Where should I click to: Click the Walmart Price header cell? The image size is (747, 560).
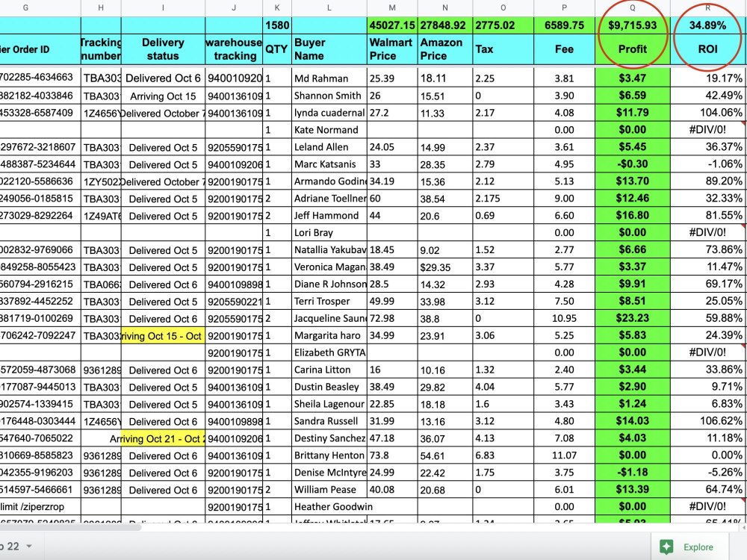point(392,49)
